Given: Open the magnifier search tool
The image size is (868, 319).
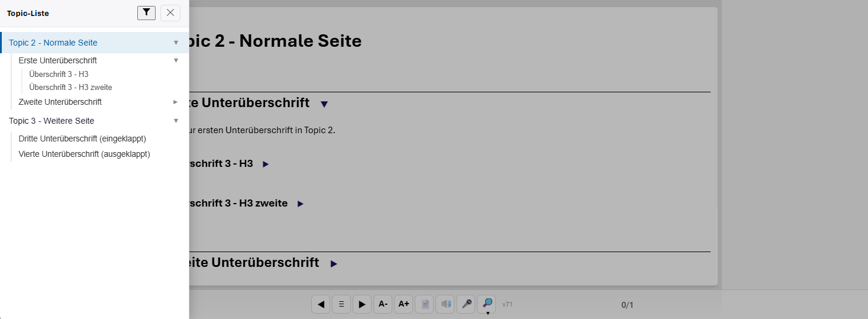Looking at the screenshot, I should (x=487, y=304).
